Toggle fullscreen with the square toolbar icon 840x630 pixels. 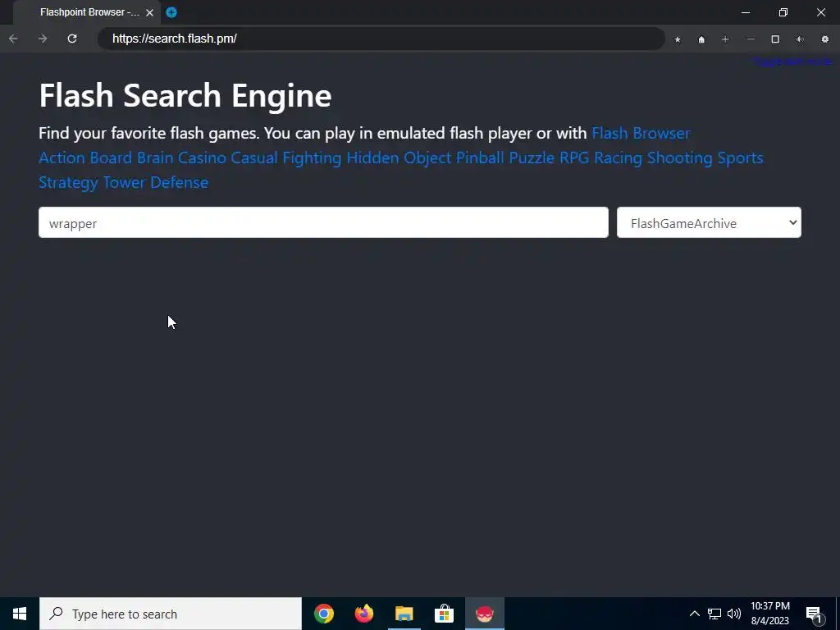pyautogui.click(x=775, y=39)
